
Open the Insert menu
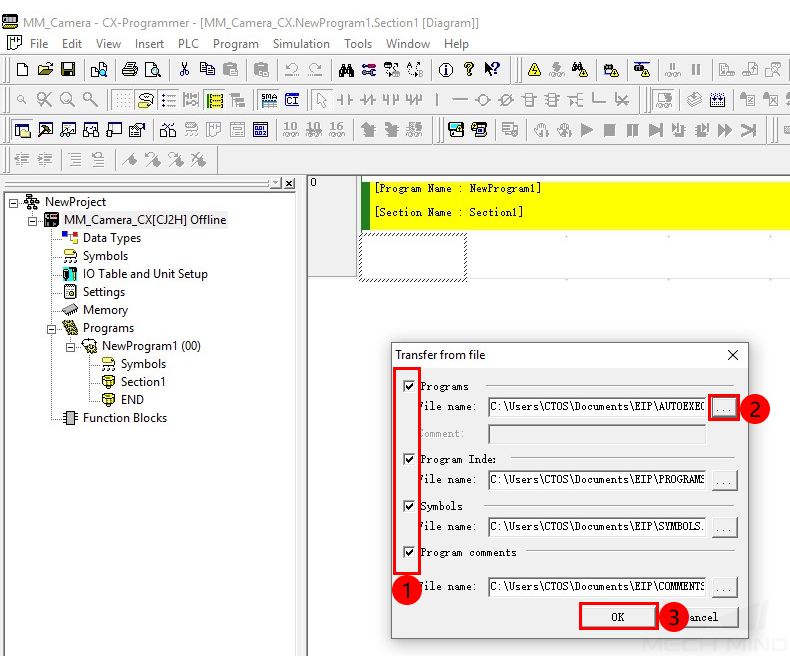(x=149, y=44)
